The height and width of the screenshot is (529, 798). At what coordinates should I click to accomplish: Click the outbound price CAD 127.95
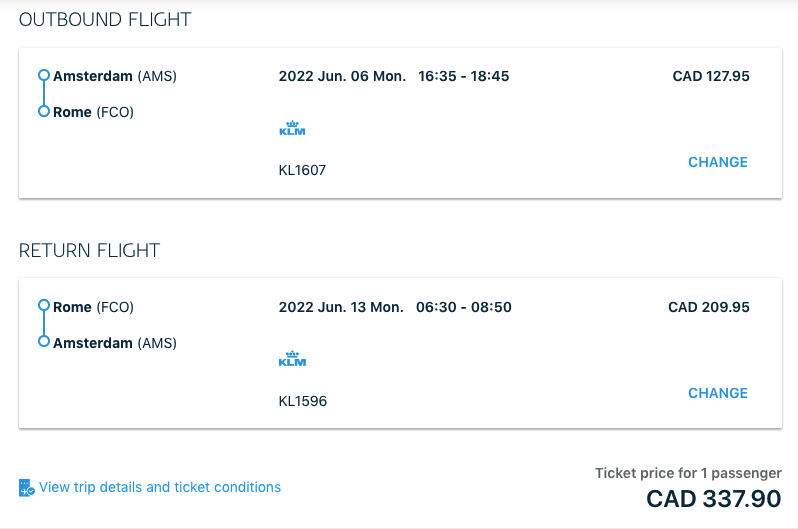[x=711, y=76]
